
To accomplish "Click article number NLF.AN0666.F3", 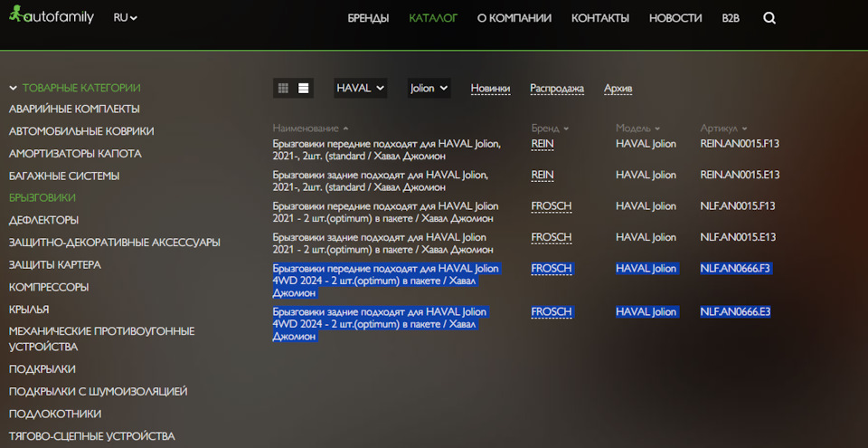I will [735, 269].
